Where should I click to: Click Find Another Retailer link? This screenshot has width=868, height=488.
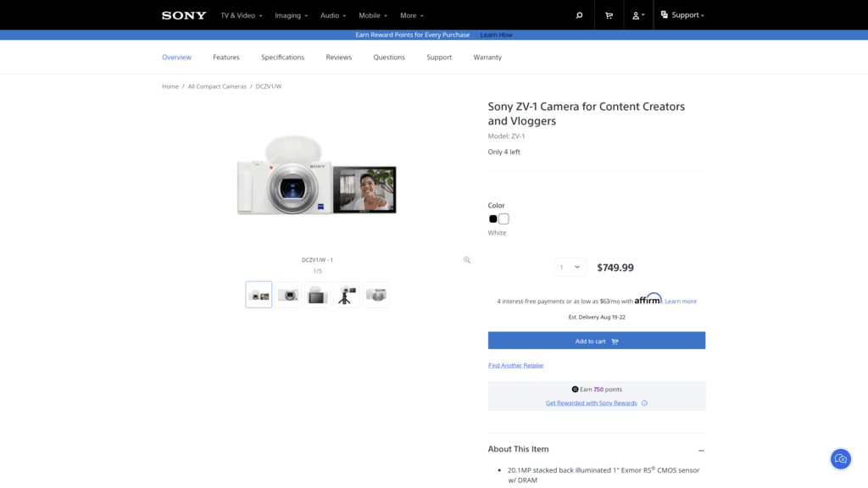516,366
